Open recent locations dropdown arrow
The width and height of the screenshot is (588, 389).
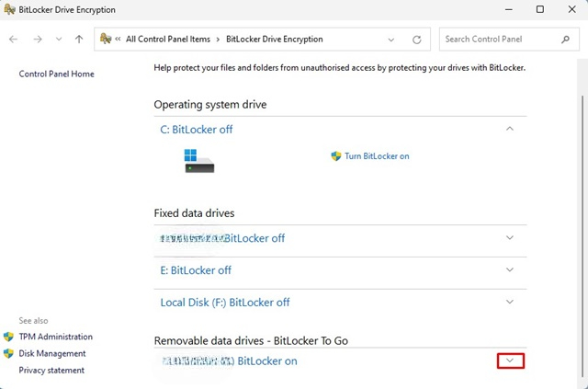59,39
